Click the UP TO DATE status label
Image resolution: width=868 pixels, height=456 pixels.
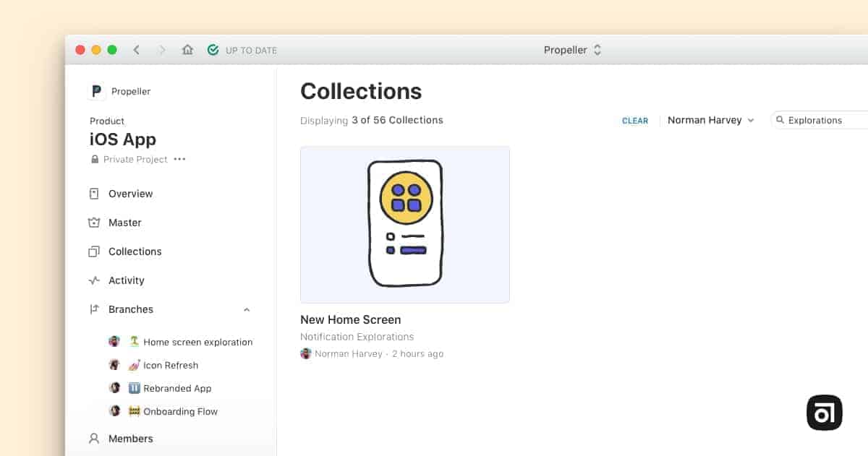[x=251, y=51]
